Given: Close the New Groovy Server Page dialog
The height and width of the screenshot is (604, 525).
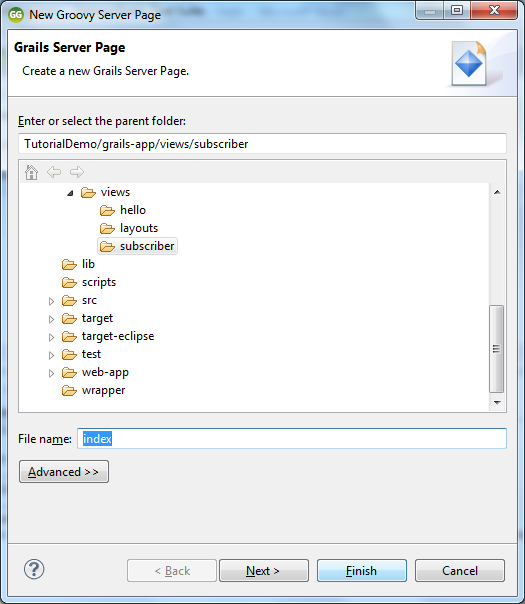Looking at the screenshot, I should click(494, 10).
